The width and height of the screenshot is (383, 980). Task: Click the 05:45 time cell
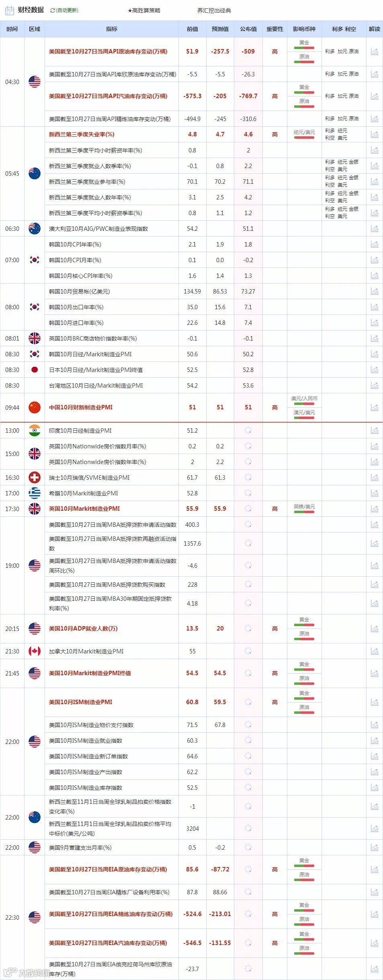(x=12, y=174)
